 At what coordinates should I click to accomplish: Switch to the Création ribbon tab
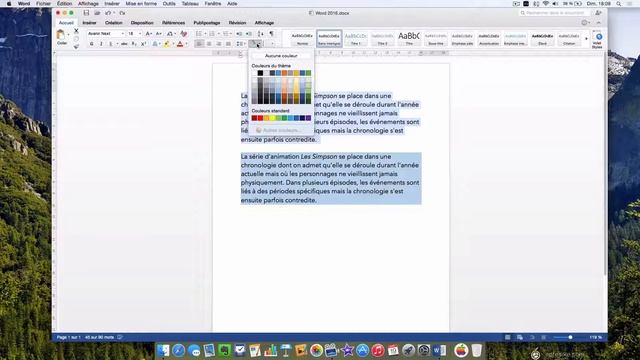pyautogui.click(x=113, y=23)
